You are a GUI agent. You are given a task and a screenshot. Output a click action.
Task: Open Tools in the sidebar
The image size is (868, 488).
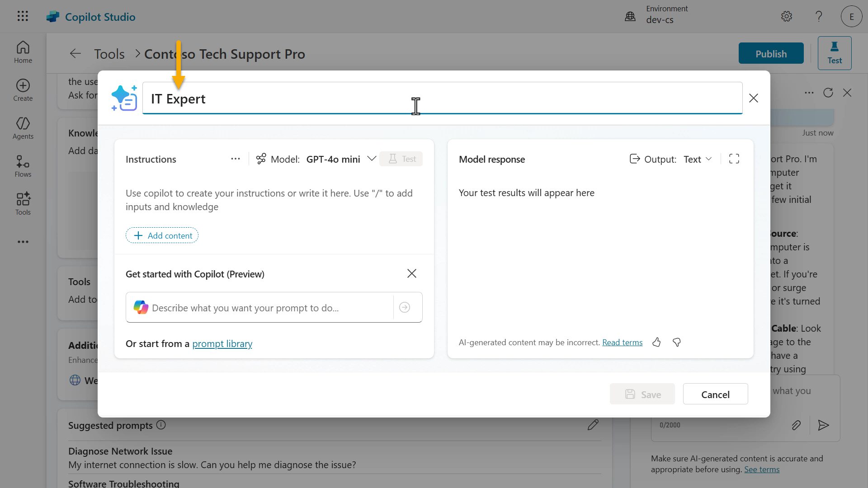click(23, 204)
